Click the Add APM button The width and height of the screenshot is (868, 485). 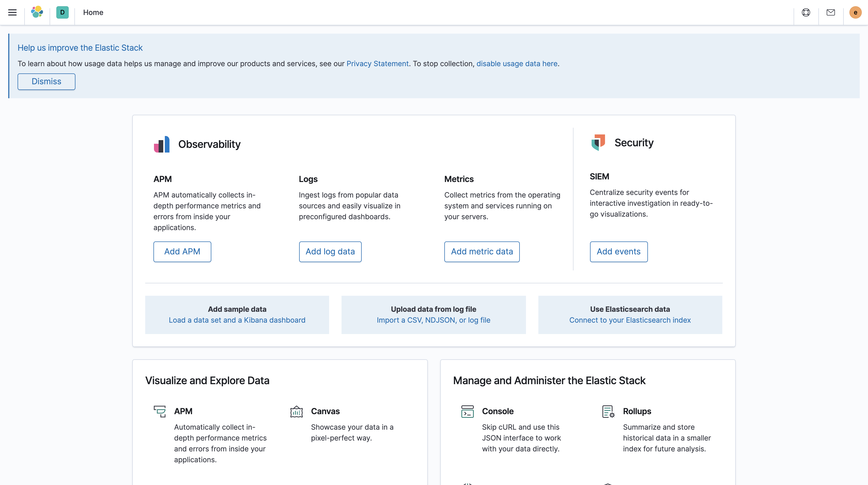tap(182, 252)
